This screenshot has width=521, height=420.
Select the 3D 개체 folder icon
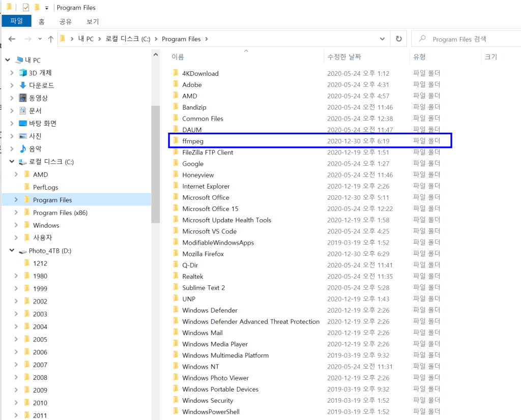(x=23, y=73)
